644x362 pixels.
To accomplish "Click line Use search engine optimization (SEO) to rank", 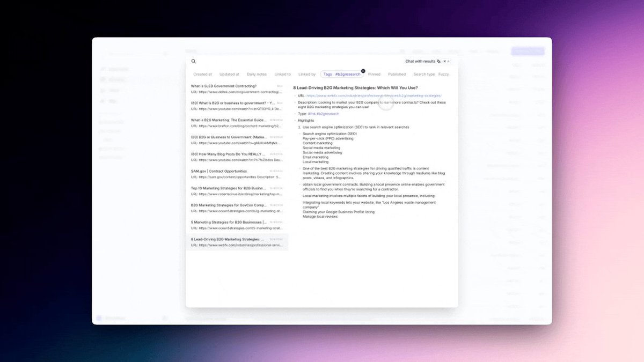I will click(x=356, y=127).
